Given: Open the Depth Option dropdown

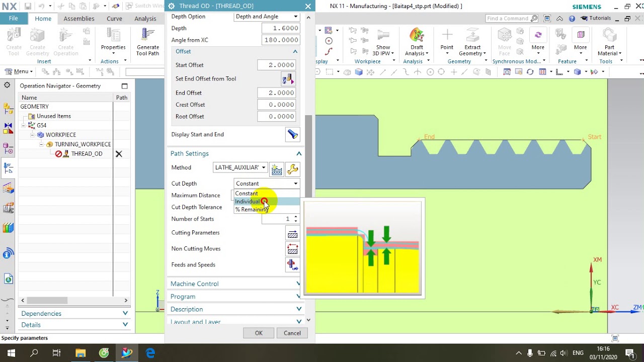Looking at the screenshot, I should coord(267,17).
